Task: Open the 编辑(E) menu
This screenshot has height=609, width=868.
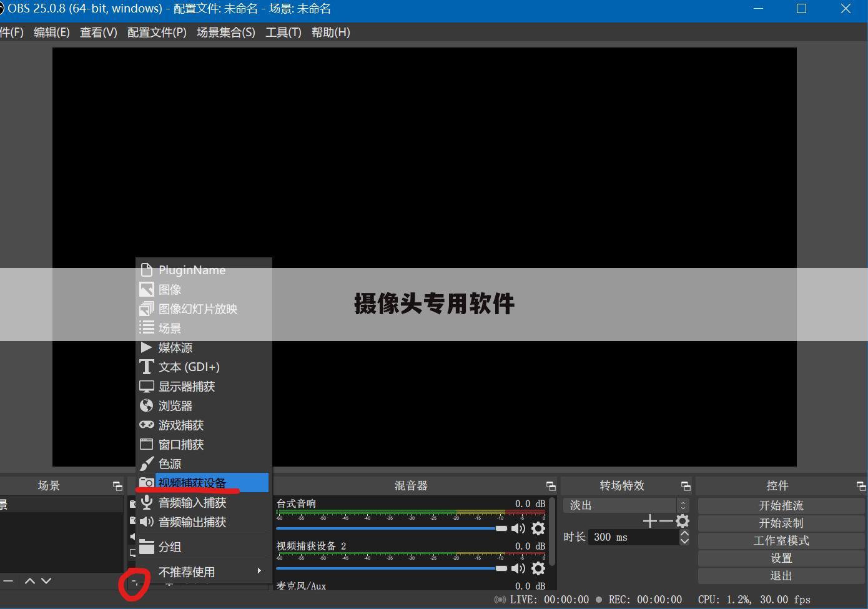Action: click(x=51, y=32)
